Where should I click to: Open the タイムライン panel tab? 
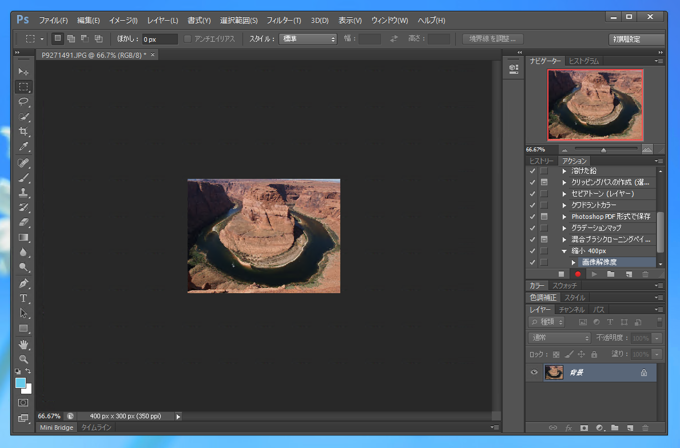point(96,428)
